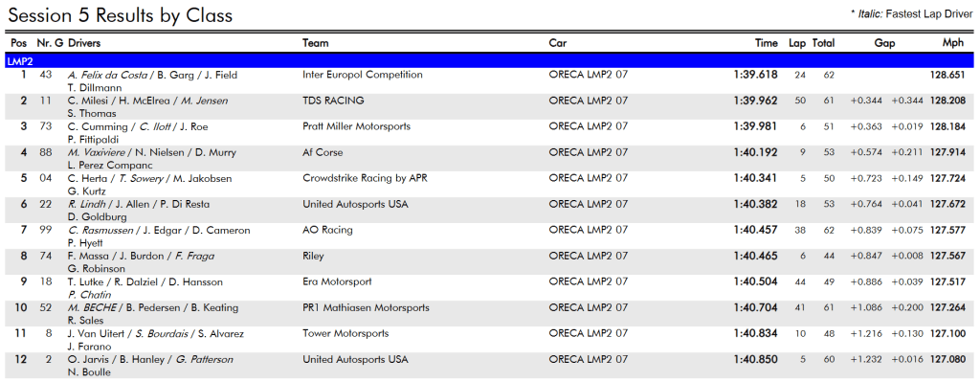The image size is (980, 382).
Task: Click gap value "+1.086"
Action: pos(866,308)
